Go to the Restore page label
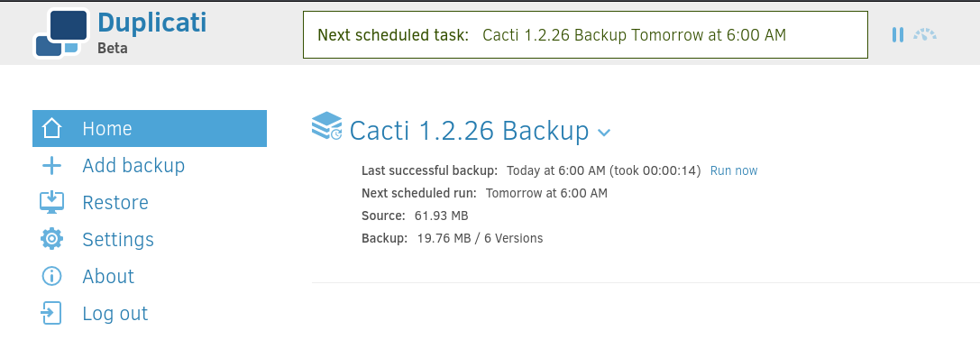 (x=115, y=203)
